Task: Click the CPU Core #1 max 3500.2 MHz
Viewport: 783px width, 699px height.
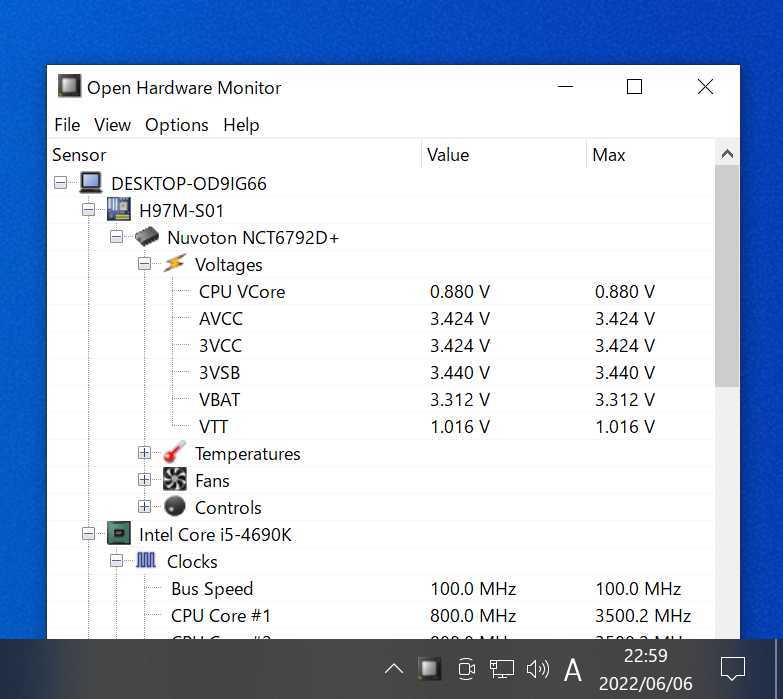Action: 643,616
